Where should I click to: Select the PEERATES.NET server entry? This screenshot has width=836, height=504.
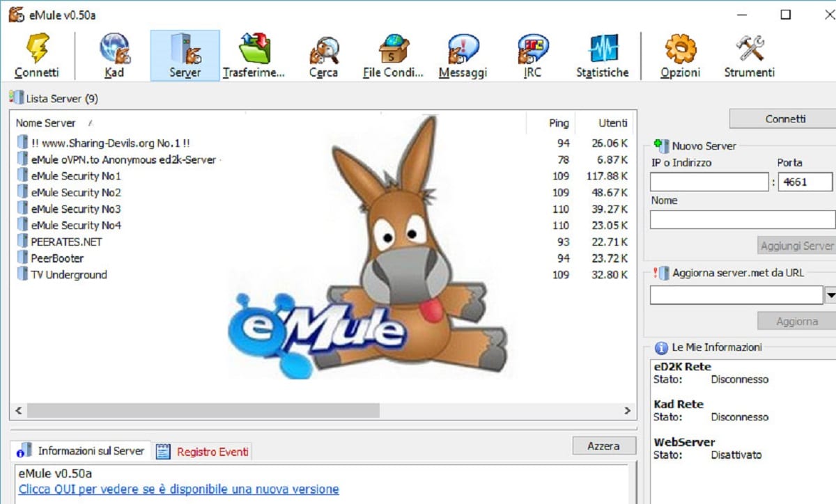tap(66, 242)
